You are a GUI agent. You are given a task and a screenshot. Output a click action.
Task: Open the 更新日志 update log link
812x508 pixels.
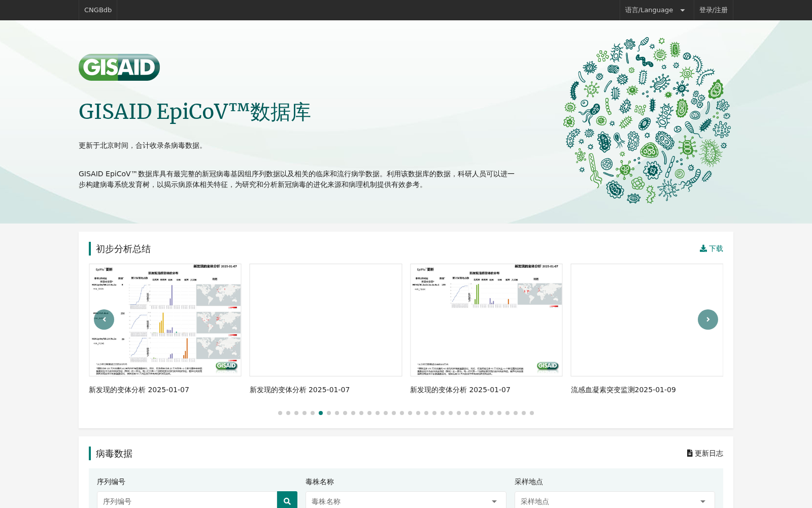705,453
